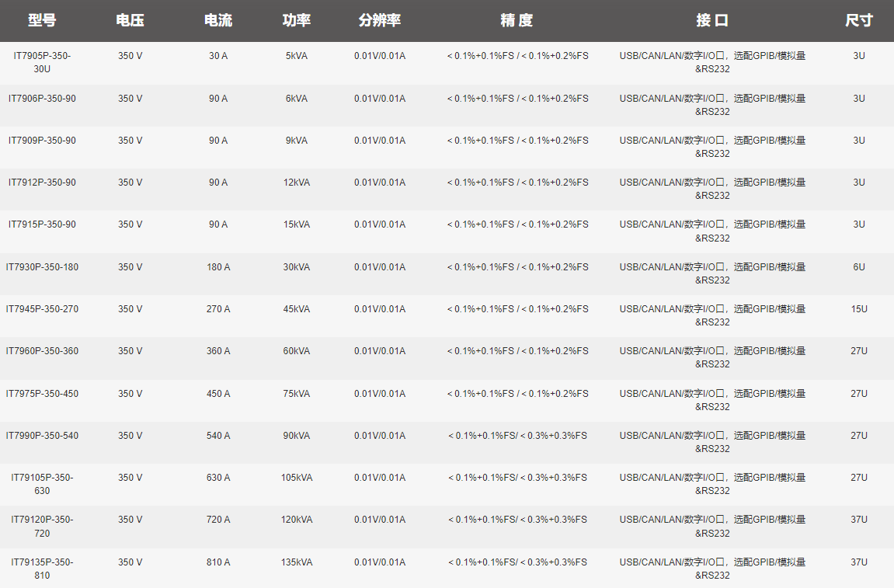Image resolution: width=894 pixels, height=588 pixels.
Task: Click the 6kVA power value
Action: point(297,99)
